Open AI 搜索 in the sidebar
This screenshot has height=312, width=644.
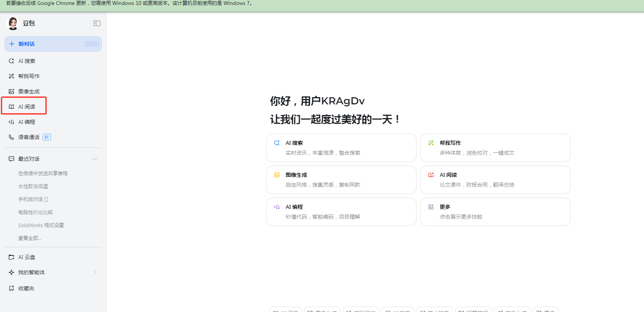53,61
